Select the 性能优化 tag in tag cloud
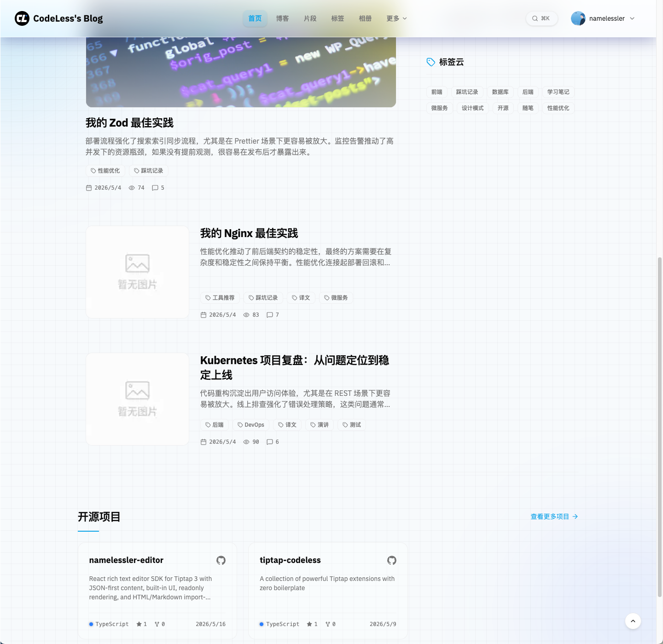Screen dimensions: 663x644 coord(558,108)
